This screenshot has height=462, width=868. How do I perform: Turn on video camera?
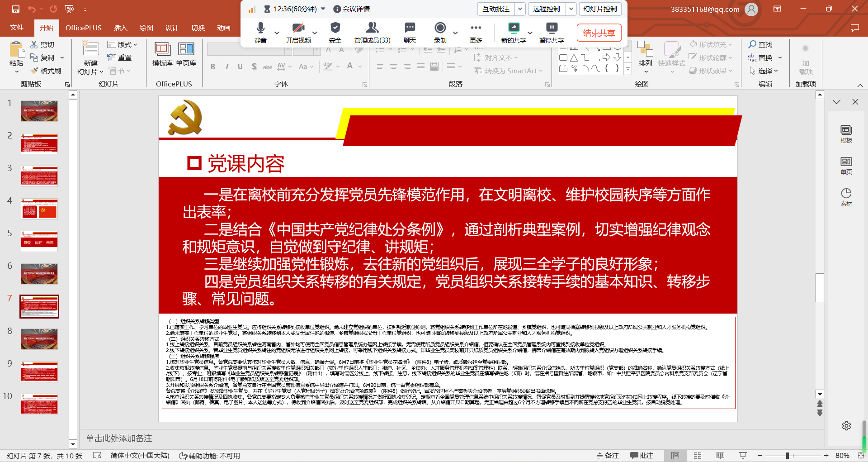298,32
